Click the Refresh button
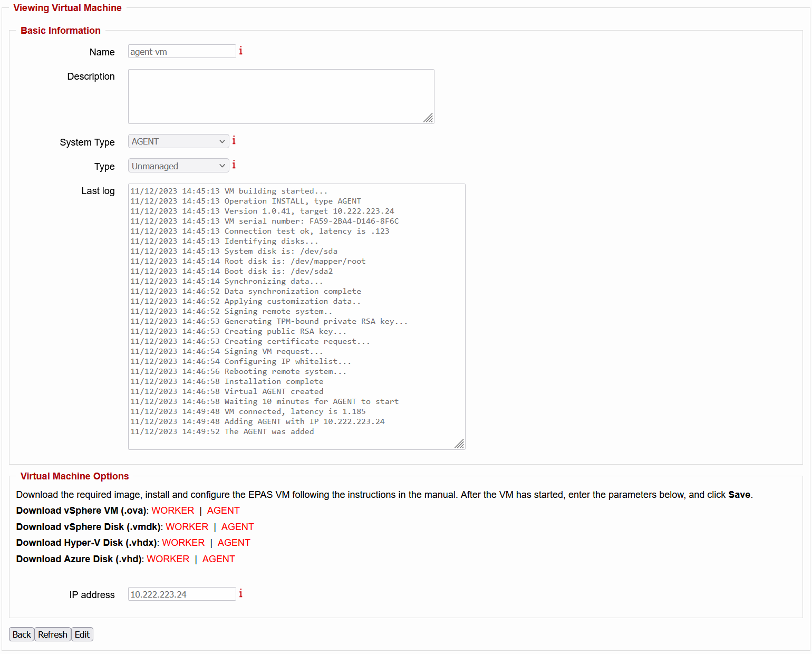 (x=52, y=634)
